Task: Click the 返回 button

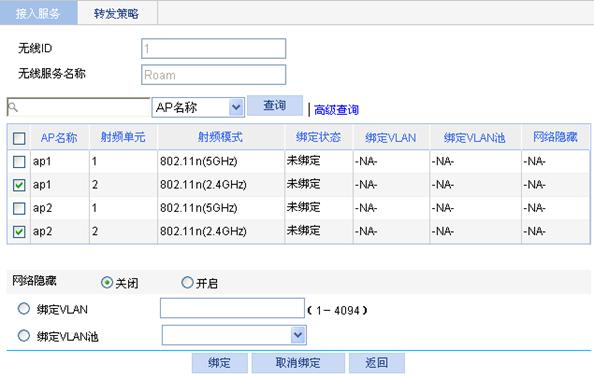Action: (377, 363)
